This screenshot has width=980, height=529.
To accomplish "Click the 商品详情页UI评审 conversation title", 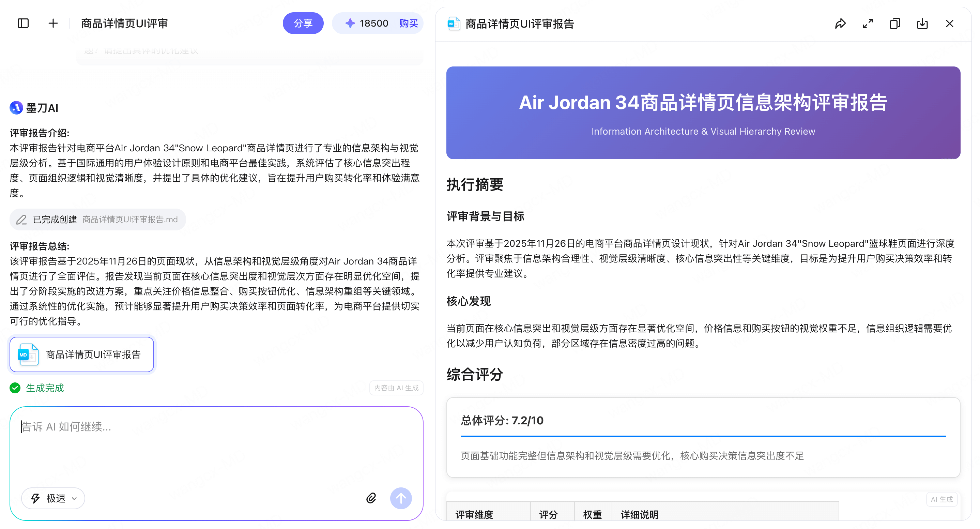I will coord(124,23).
